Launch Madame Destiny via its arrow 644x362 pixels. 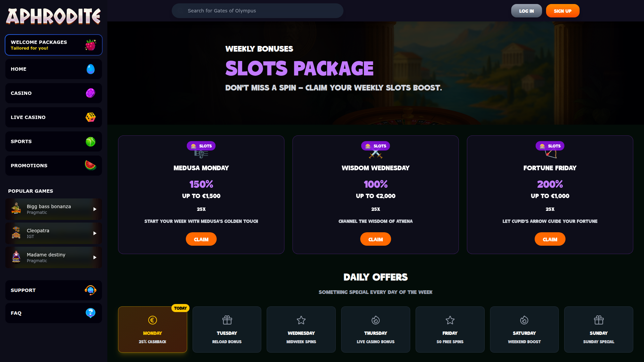click(95, 257)
